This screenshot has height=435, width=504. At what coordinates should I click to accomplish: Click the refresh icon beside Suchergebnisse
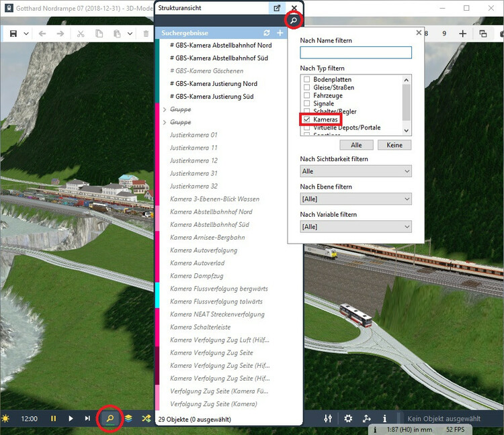click(267, 33)
